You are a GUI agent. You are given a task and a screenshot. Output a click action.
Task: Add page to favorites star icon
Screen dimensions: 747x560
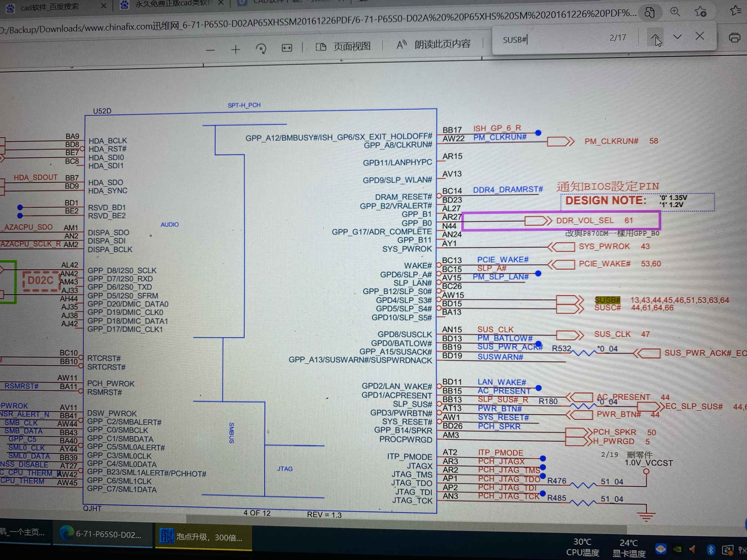click(x=700, y=11)
